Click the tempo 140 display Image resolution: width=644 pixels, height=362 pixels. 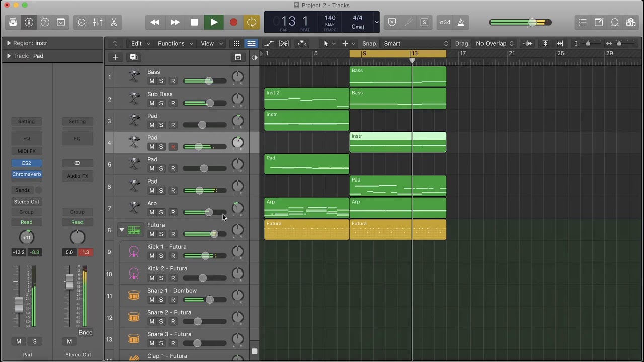(x=330, y=18)
